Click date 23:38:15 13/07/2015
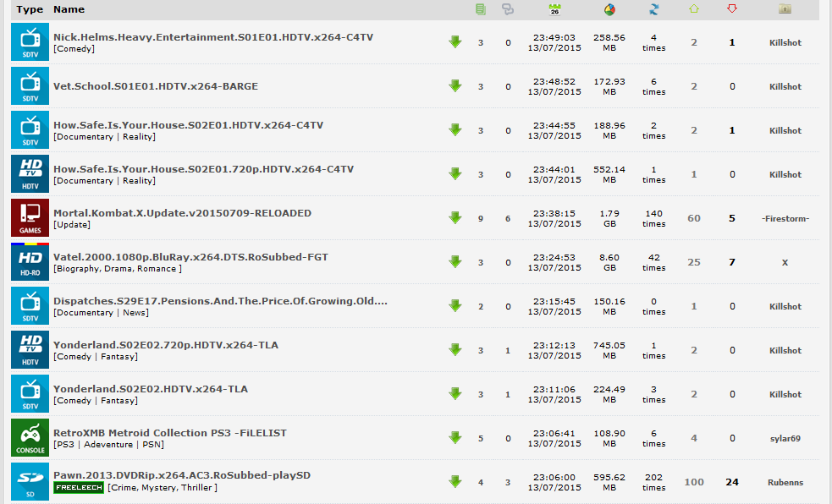 click(x=554, y=218)
